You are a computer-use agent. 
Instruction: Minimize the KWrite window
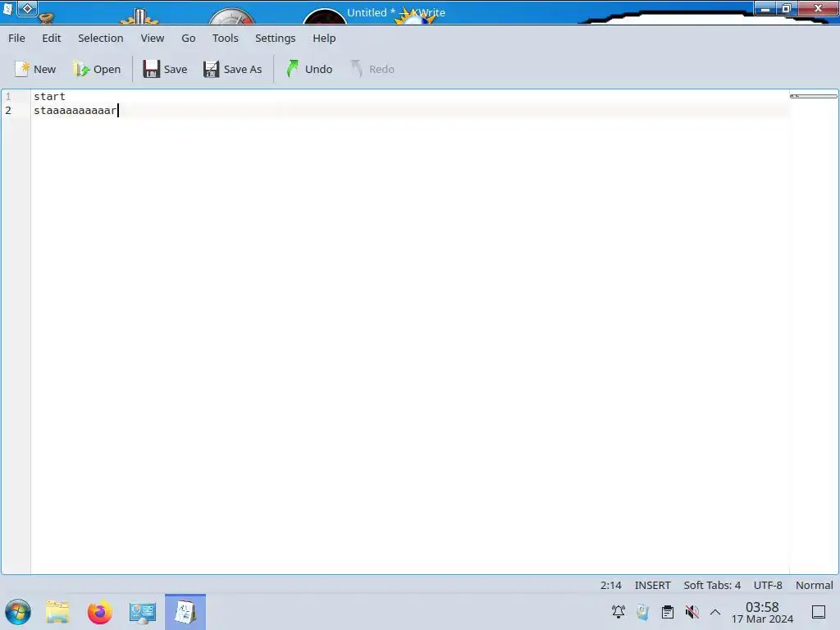(x=765, y=8)
